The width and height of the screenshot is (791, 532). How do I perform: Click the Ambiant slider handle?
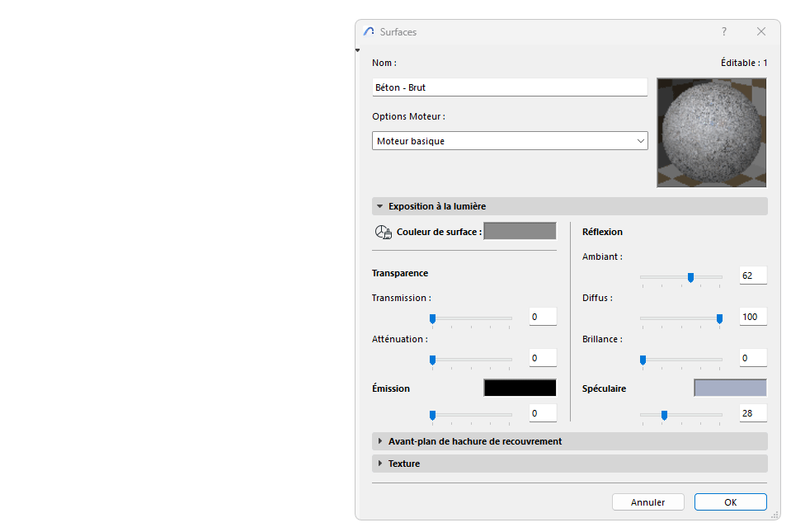click(x=690, y=278)
